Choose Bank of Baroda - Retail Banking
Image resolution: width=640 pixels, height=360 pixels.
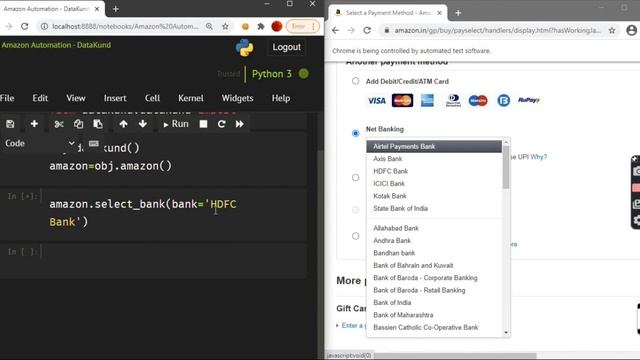434,290
